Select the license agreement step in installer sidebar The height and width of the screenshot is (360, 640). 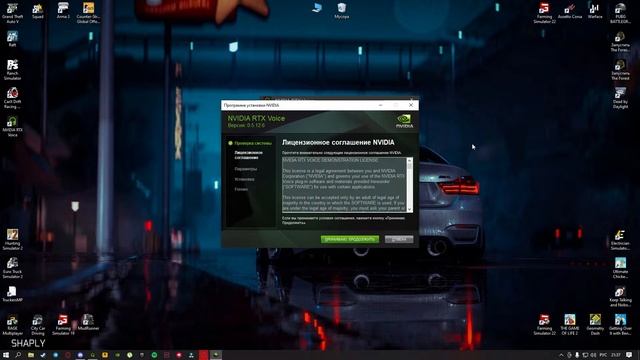249,155
